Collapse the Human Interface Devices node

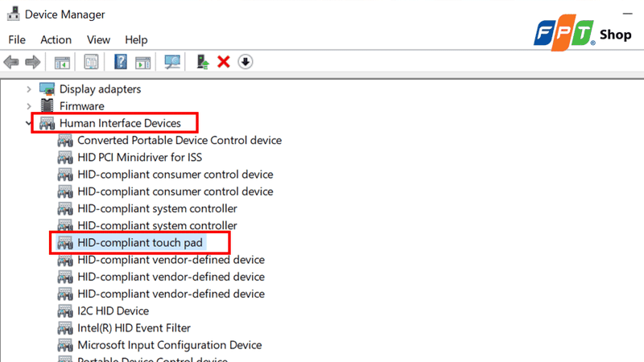point(28,123)
